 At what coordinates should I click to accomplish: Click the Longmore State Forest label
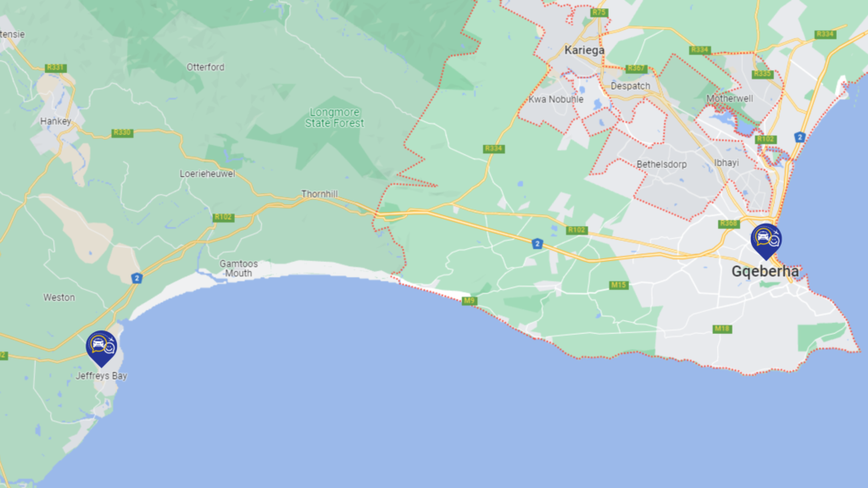(x=334, y=118)
